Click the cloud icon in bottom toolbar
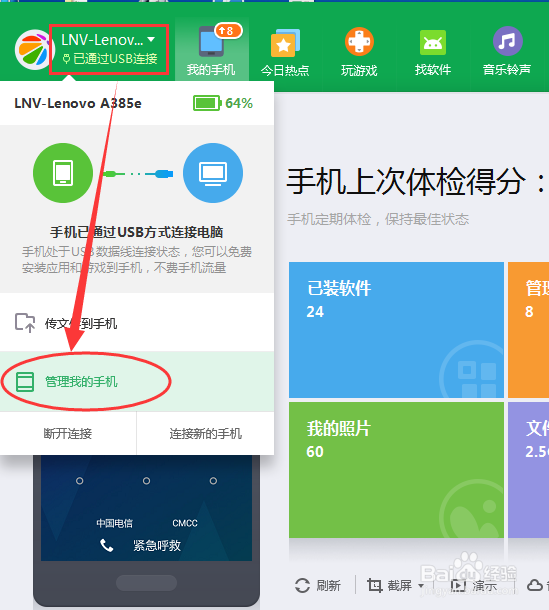Viewport: 549px width, 610px height. coord(535,585)
